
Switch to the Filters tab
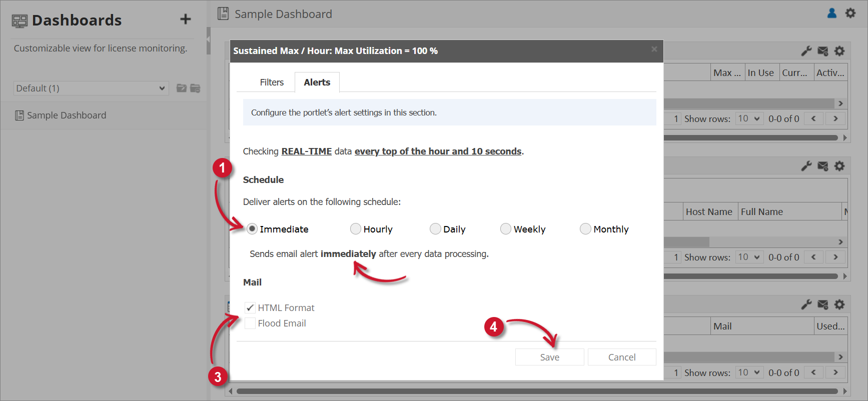click(x=272, y=82)
